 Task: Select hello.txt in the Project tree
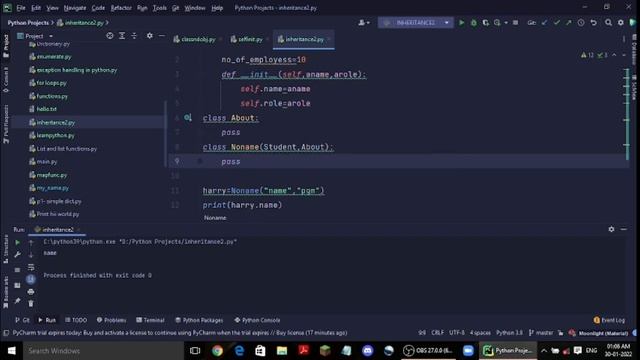[46, 109]
